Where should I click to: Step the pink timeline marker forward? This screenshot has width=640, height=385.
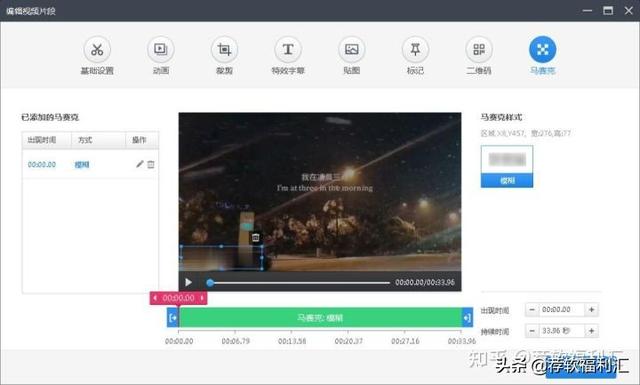coord(202,298)
